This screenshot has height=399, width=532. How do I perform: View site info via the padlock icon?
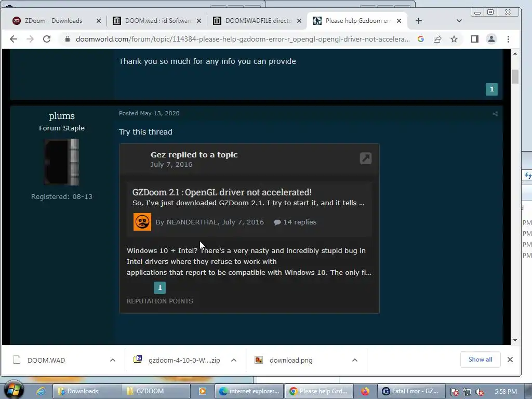67,39
